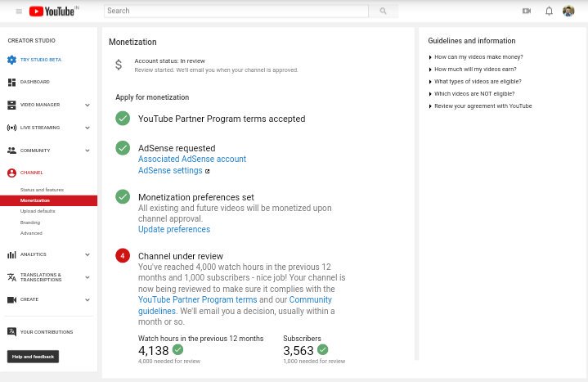
Task: Open the upload video camera icon
Action: click(x=527, y=11)
